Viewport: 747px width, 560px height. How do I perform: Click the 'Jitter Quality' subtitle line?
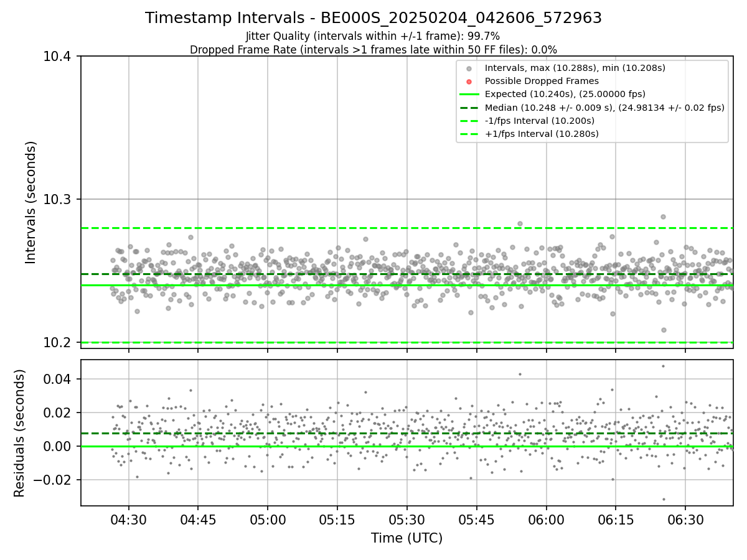pos(374,37)
